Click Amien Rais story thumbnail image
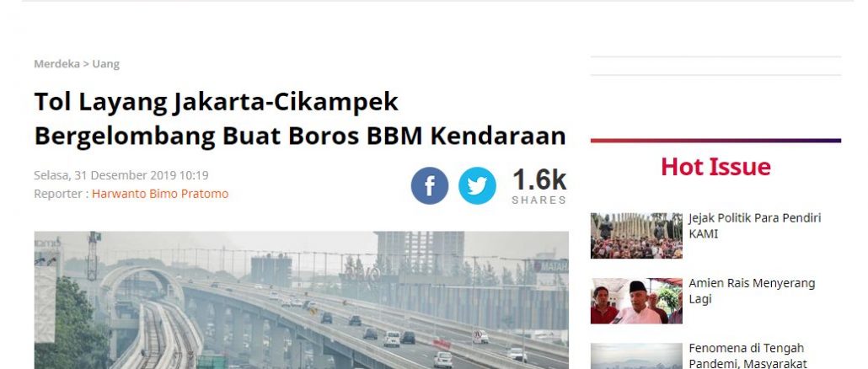868x369 pixels. [x=636, y=301]
